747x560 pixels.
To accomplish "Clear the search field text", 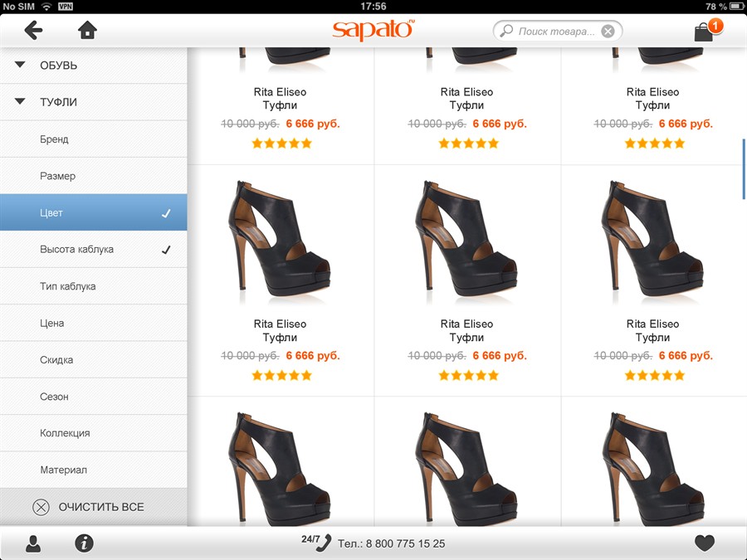I will coord(608,32).
